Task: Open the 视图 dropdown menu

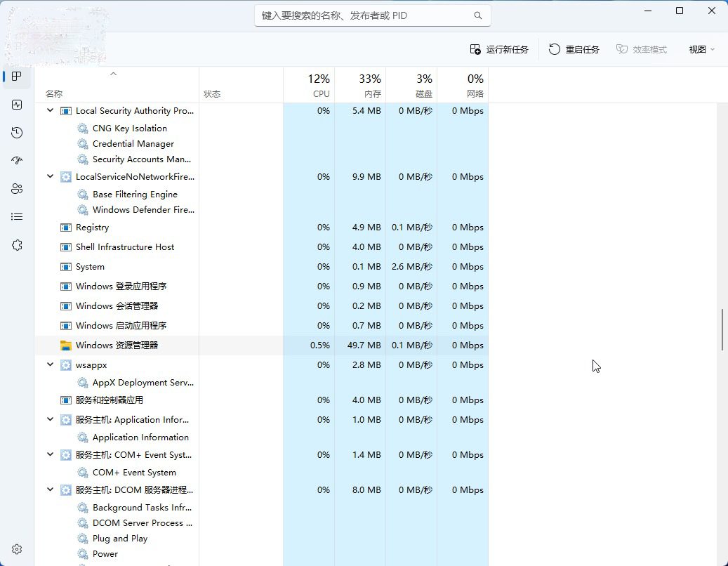Action: click(x=701, y=49)
